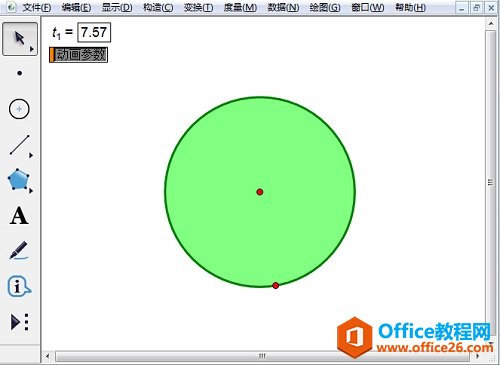Open the 数据(N) menu
The height and width of the screenshot is (365, 500).
coord(283,7)
